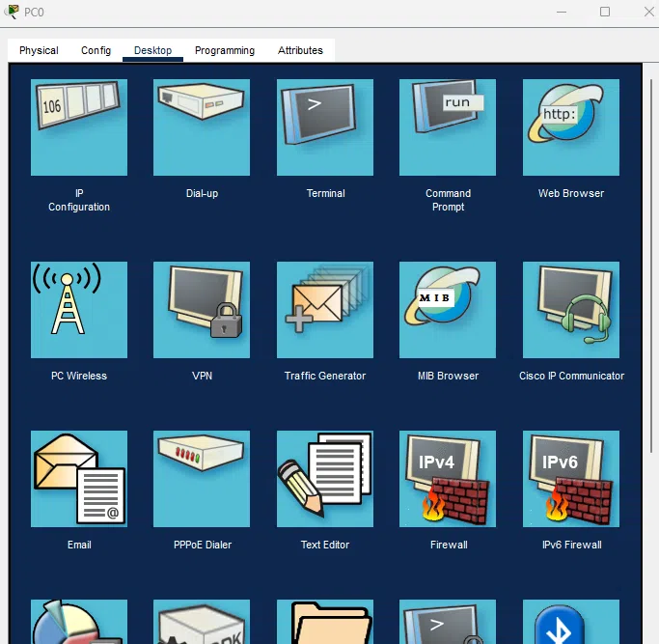Screen dimensions: 659x644
Task: Close the PC0 window
Action: click(x=649, y=12)
